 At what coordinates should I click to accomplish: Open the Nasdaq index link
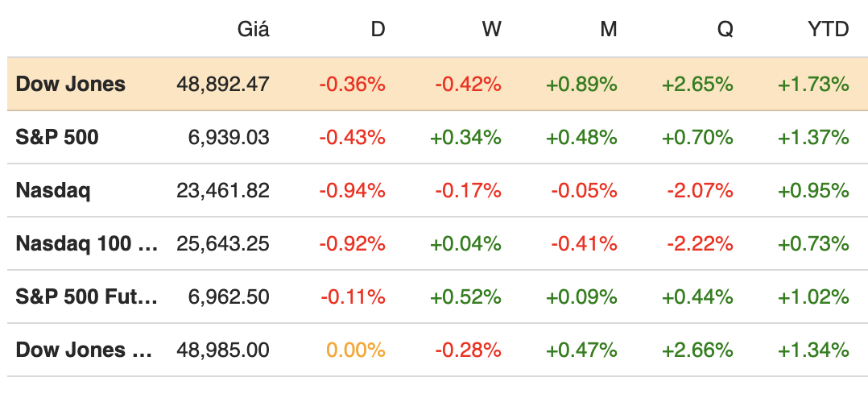53,190
